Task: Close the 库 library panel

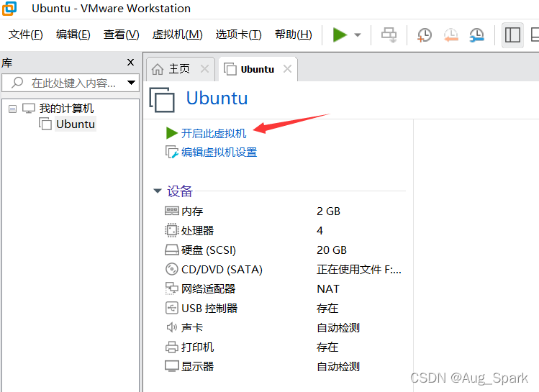Action: 130,62
